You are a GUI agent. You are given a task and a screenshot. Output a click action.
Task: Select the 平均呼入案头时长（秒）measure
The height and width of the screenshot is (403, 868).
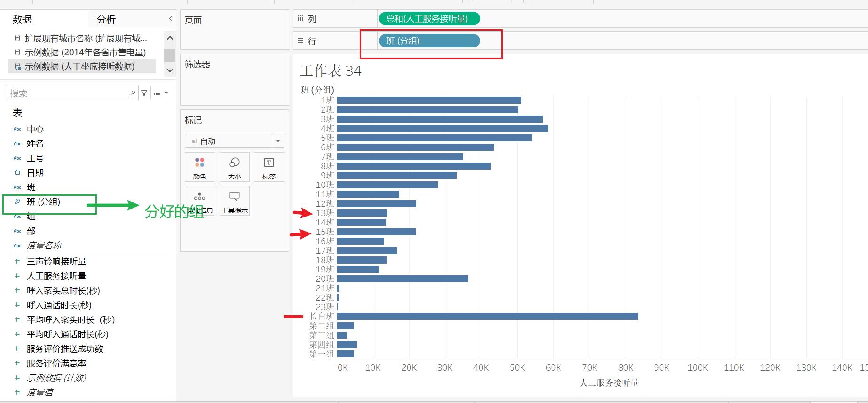pyautogui.click(x=71, y=319)
